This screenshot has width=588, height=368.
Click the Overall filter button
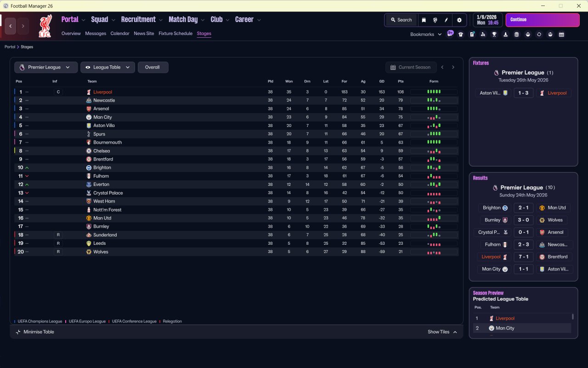[x=153, y=67]
